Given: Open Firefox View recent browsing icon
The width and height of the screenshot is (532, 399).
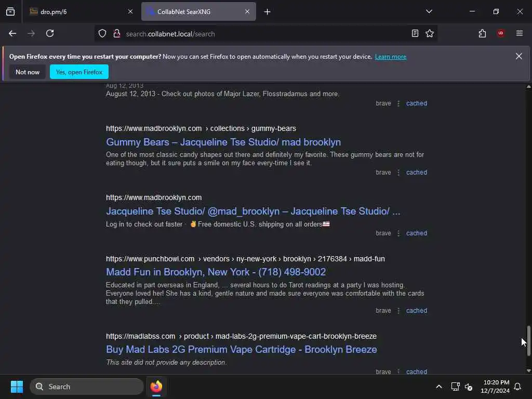Looking at the screenshot, I should [10, 11].
